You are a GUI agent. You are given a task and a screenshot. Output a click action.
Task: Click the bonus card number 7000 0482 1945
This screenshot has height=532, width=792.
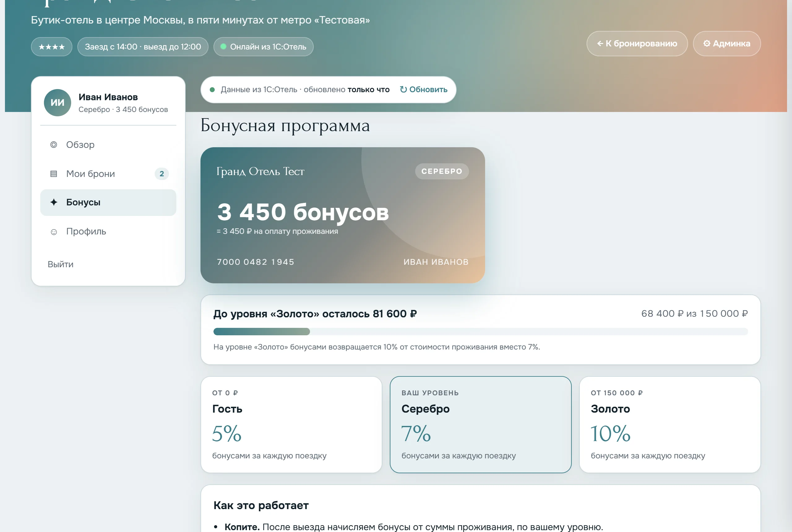(256, 262)
